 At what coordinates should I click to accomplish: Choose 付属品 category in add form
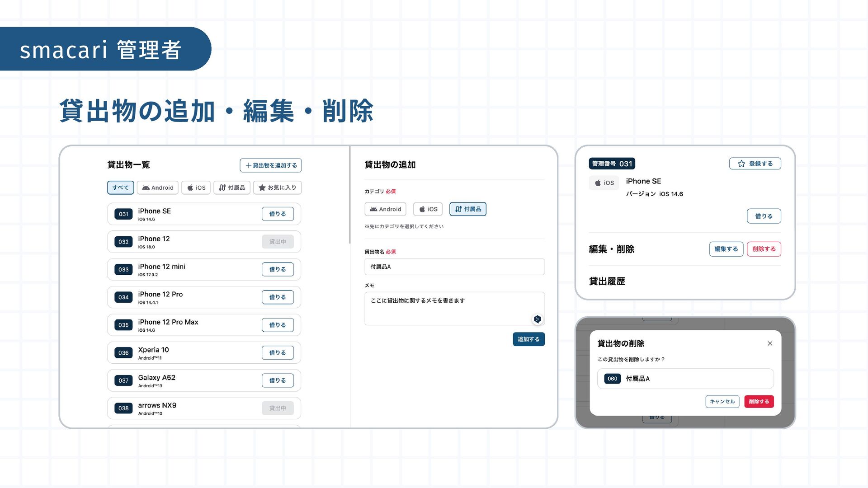coord(468,209)
